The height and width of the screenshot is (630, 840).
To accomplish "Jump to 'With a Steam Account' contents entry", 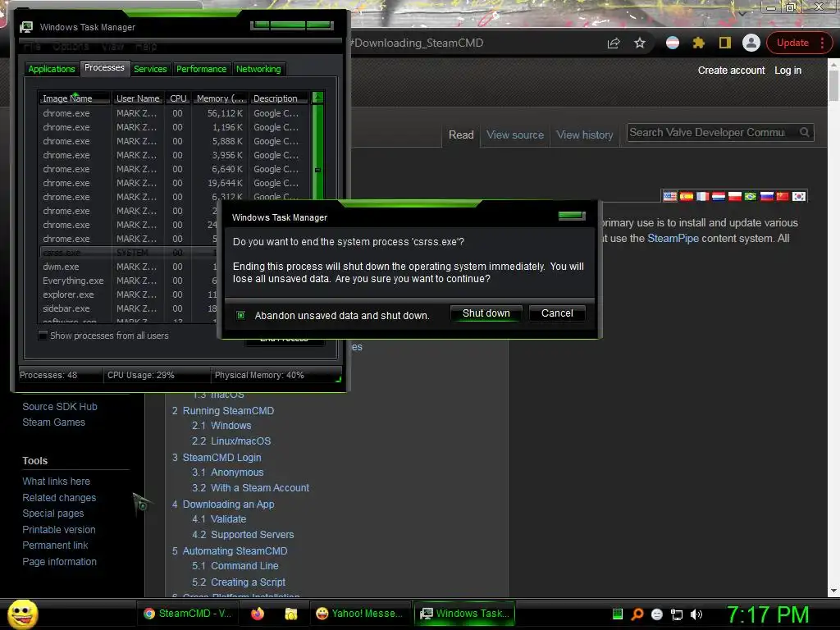I will pos(260,488).
